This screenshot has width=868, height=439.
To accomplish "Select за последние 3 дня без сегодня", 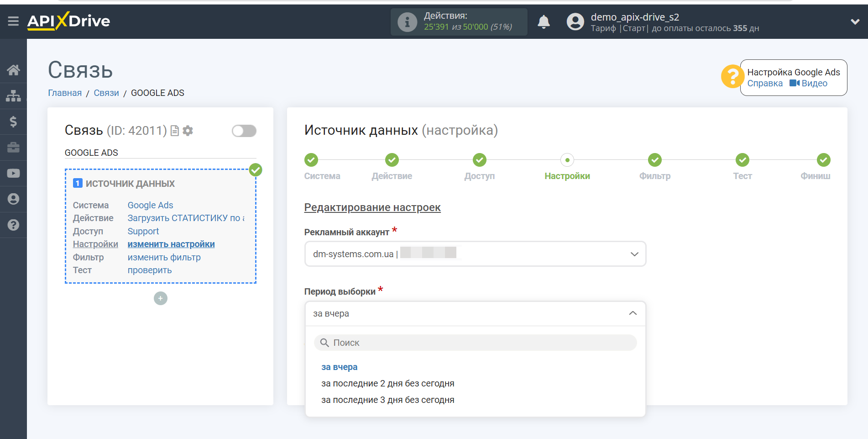I will tap(388, 400).
